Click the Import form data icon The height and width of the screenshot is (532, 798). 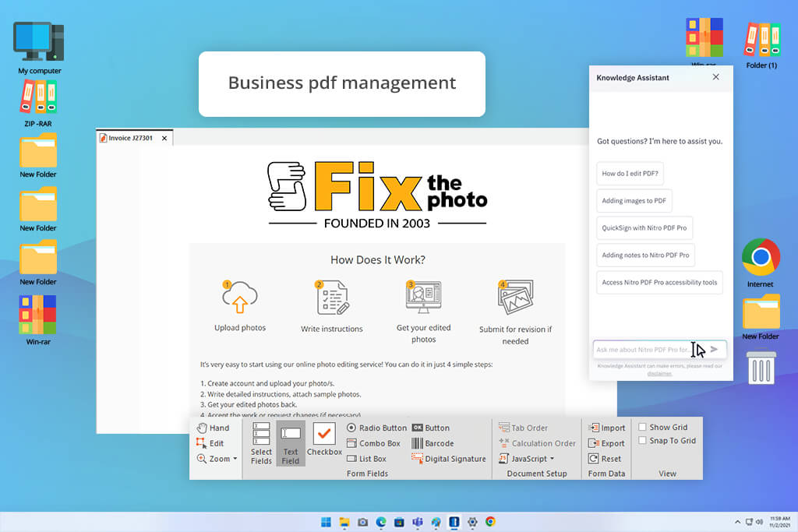pyautogui.click(x=593, y=428)
